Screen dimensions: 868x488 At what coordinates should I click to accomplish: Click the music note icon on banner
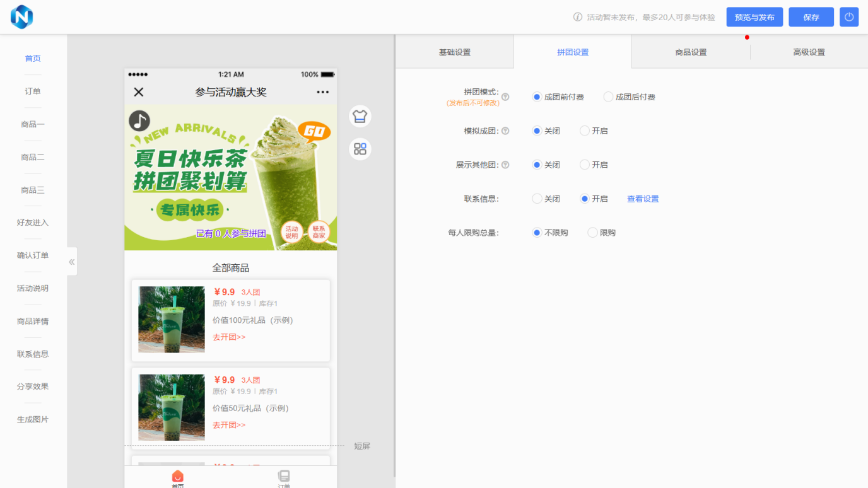click(x=139, y=120)
